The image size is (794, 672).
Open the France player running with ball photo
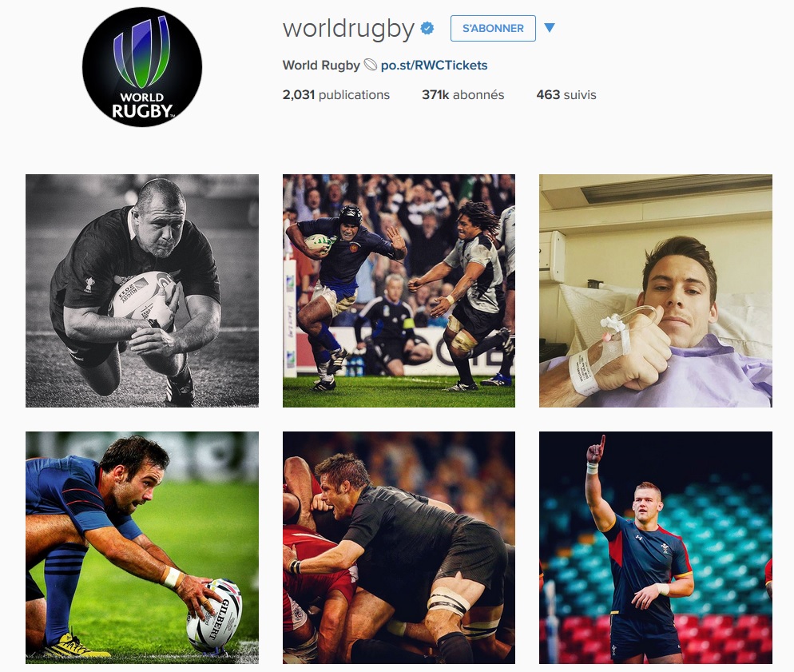pos(399,291)
